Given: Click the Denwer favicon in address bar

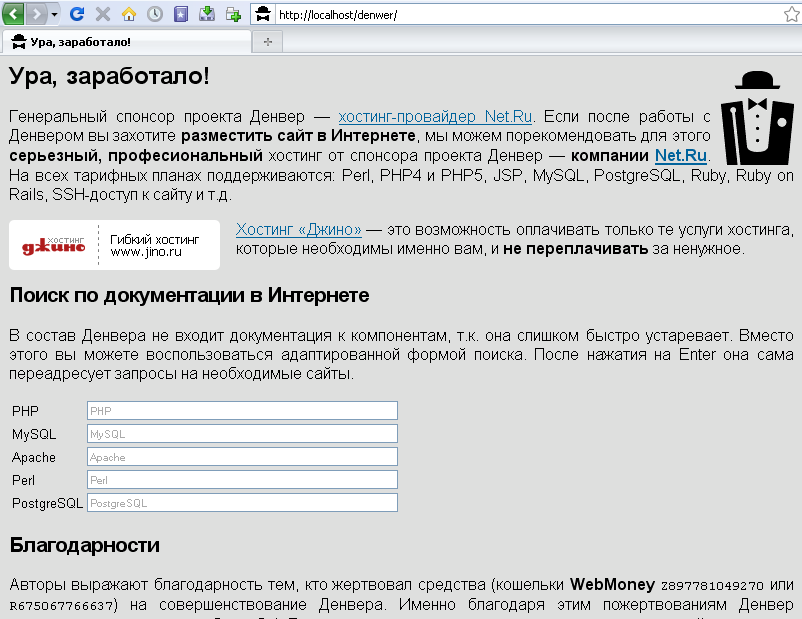Looking at the screenshot, I should (x=263, y=14).
